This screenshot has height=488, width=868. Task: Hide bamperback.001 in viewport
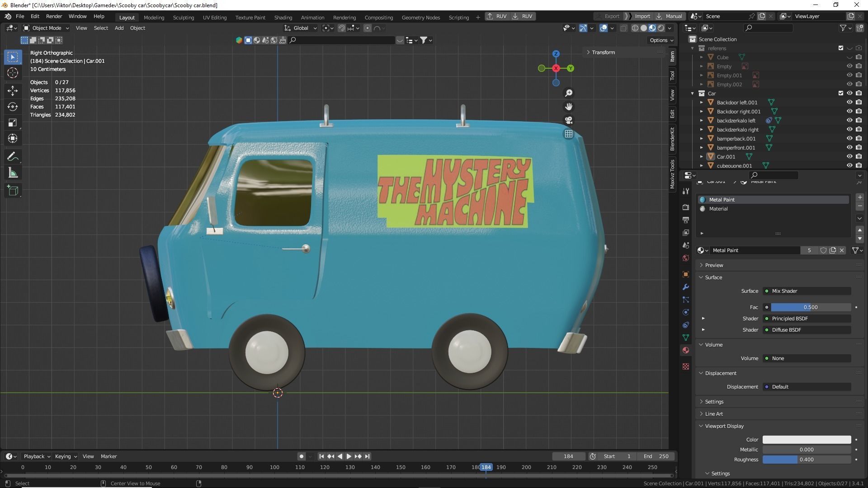coord(849,139)
